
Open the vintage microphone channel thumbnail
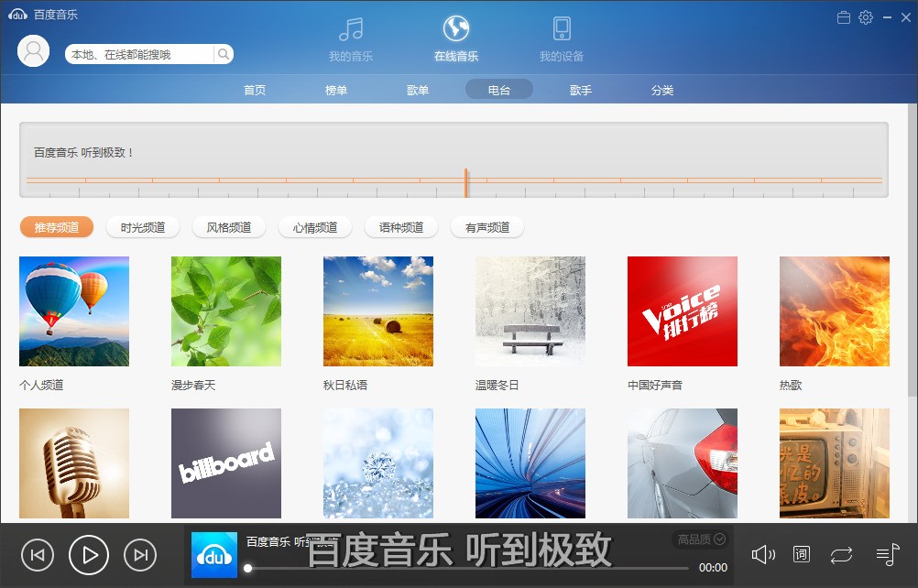click(74, 463)
